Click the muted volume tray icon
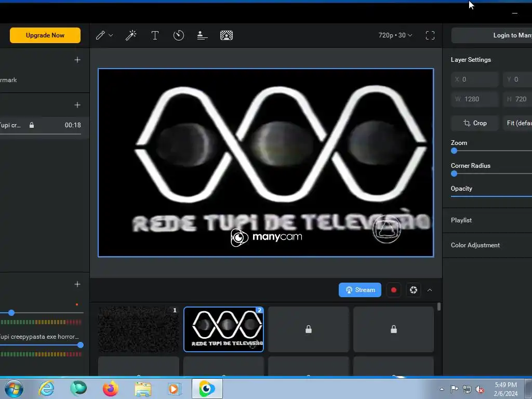This screenshot has height=399, width=532. [x=480, y=389]
